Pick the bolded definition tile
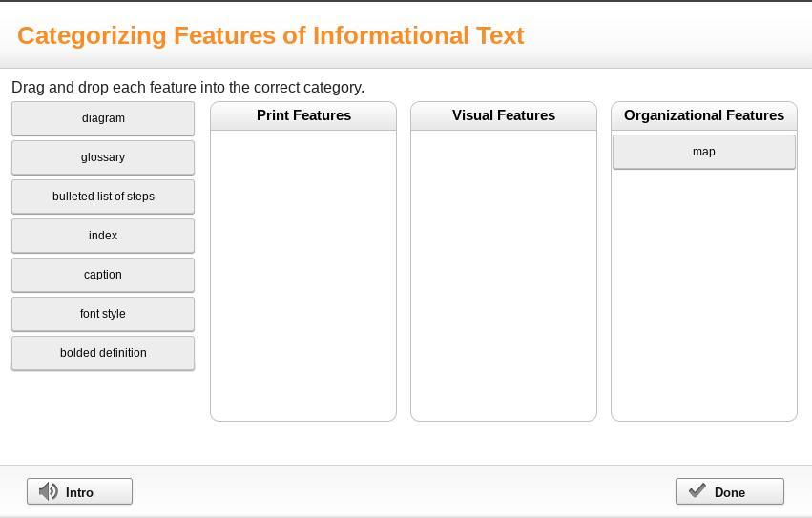 click(103, 353)
